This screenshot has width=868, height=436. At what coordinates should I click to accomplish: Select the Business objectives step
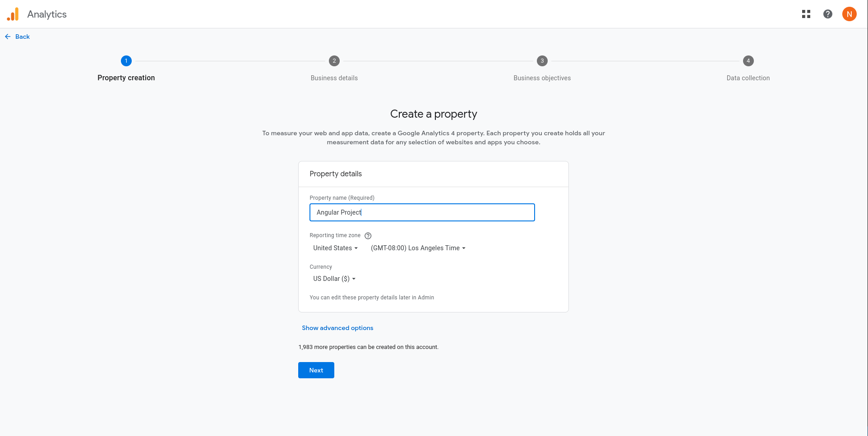click(542, 61)
